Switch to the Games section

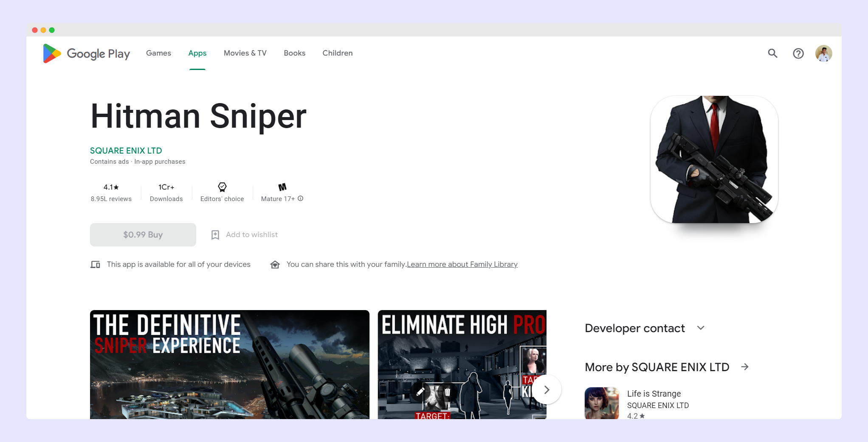(x=158, y=53)
